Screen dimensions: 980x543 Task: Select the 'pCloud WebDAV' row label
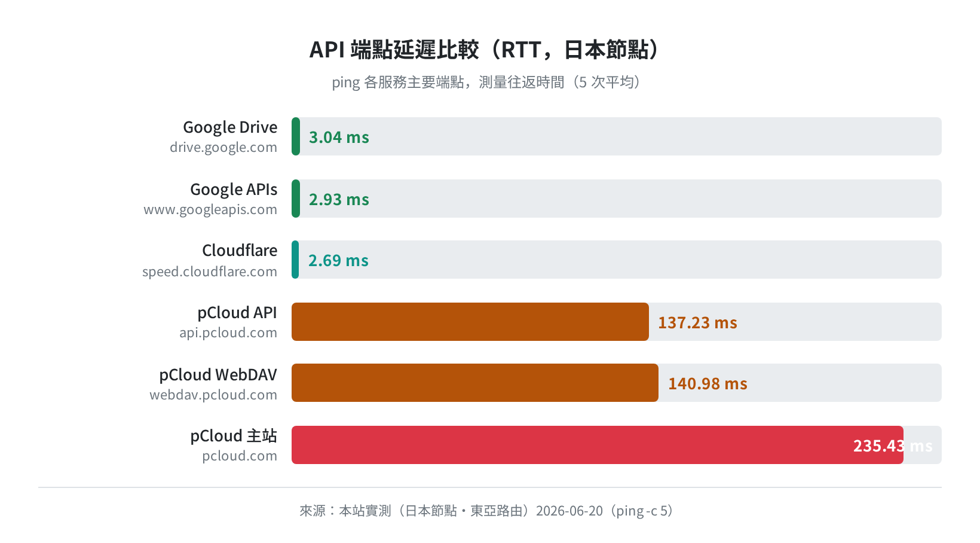[218, 375]
